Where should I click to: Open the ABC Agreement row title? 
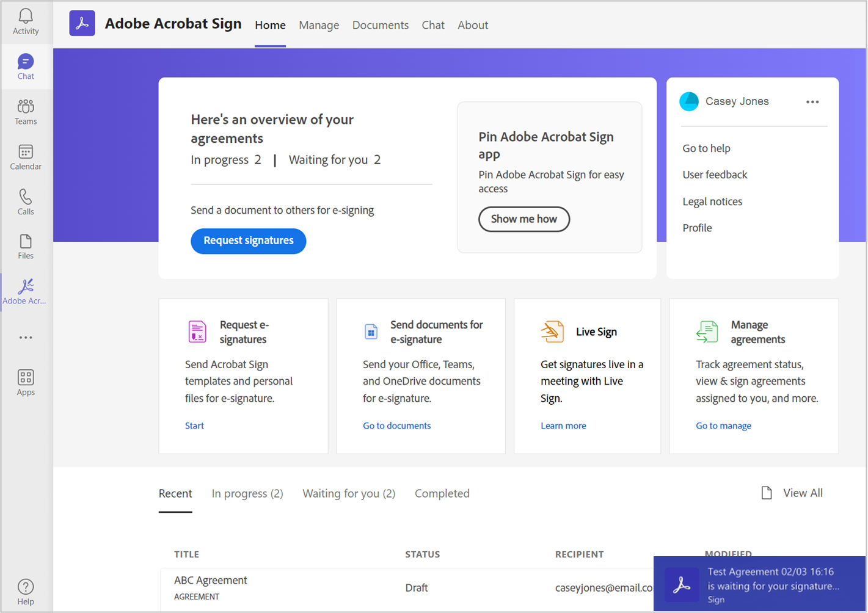[210, 580]
